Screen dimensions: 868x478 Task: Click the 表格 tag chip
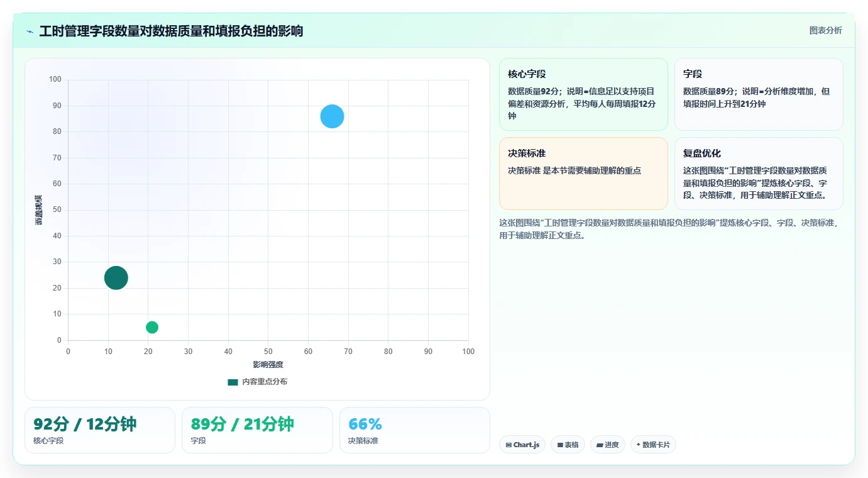(x=568, y=445)
